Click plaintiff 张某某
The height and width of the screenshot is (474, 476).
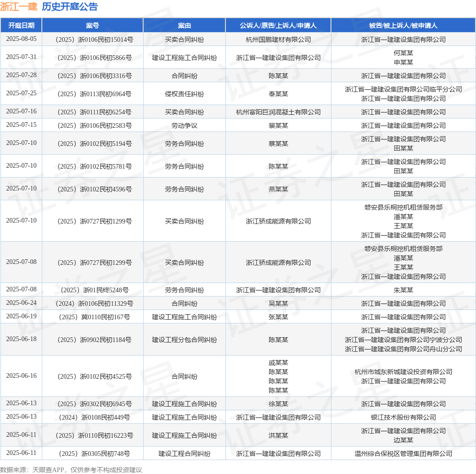[278, 317]
